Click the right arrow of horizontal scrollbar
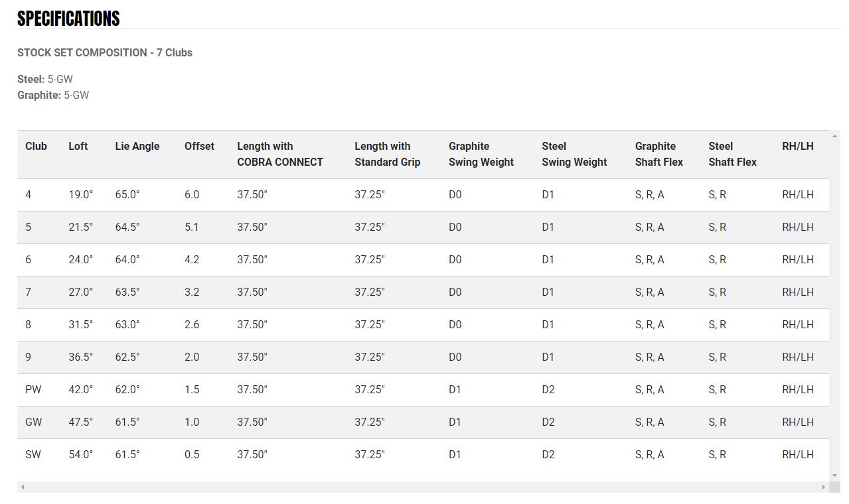 pos(824,487)
